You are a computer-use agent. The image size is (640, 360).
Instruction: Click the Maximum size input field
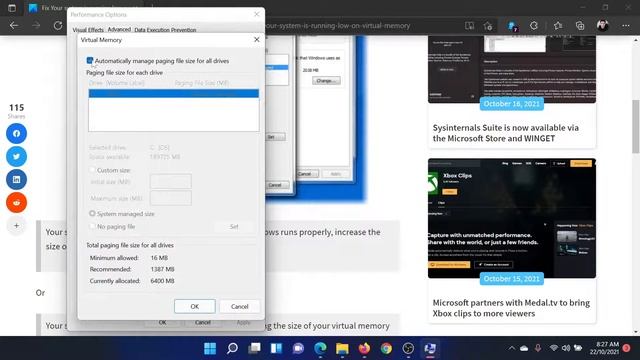171,198
